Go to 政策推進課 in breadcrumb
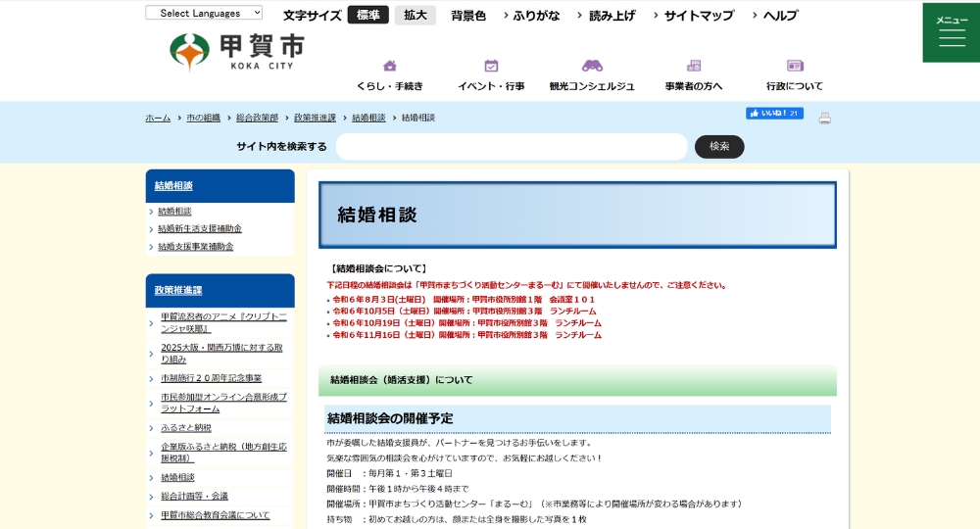This screenshot has height=529, width=980. pos(315,118)
